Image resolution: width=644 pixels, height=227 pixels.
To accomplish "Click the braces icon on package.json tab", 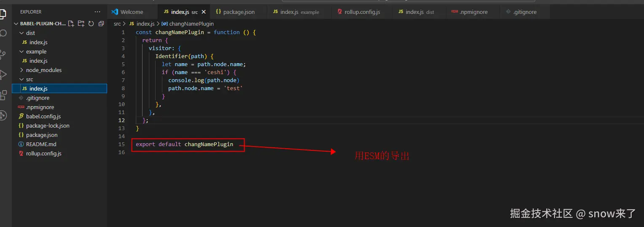I will [218, 12].
